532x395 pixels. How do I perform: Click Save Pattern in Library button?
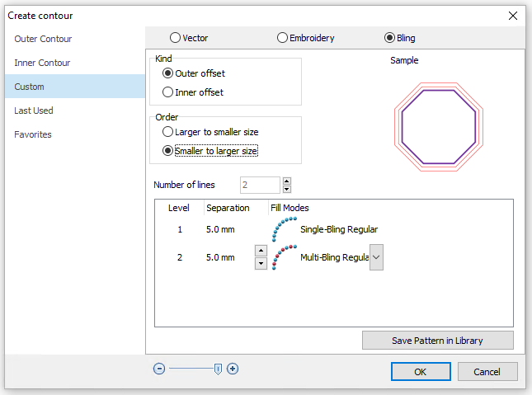click(x=437, y=340)
